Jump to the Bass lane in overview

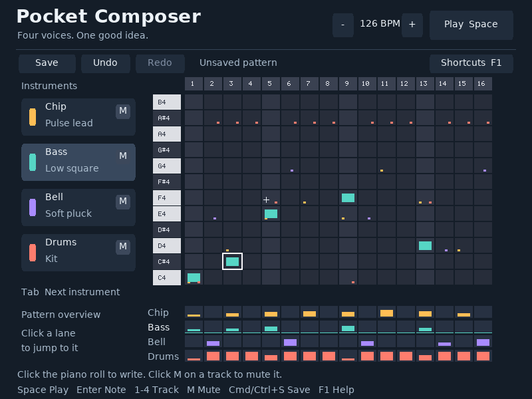(338, 327)
